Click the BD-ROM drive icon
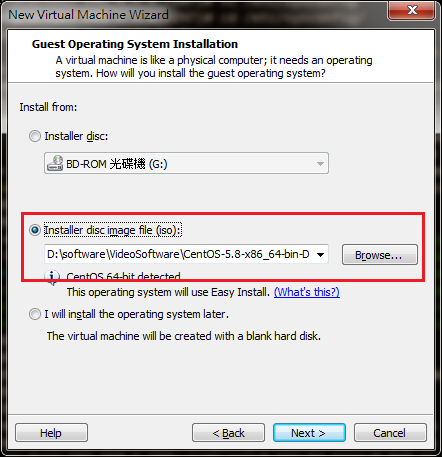This screenshot has height=457, width=442. 55,163
